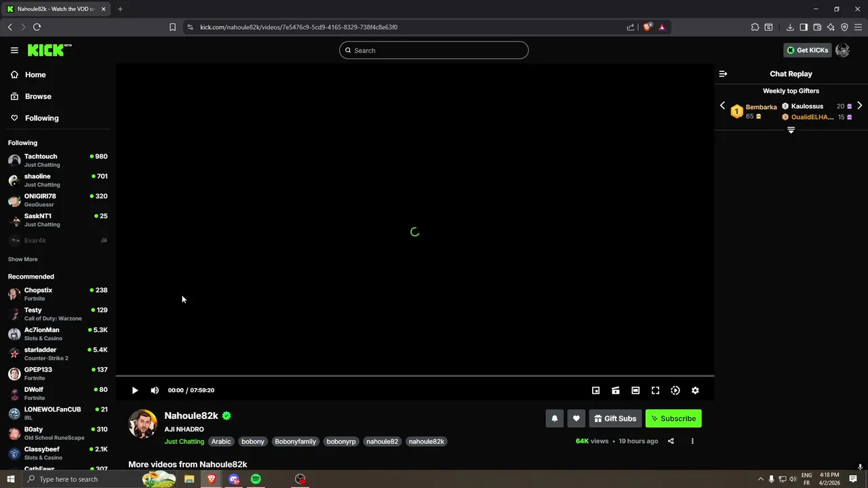Viewport: 868px width, 488px height.
Task: Open a new browser tab
Action: (x=120, y=9)
